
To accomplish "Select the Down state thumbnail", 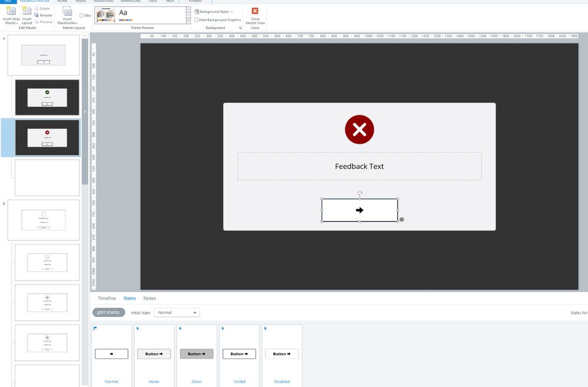I will coord(197,354).
